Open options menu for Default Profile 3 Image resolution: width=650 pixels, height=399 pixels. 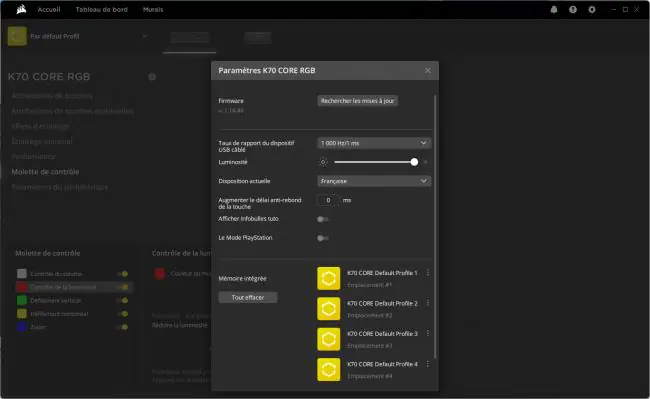click(x=428, y=334)
